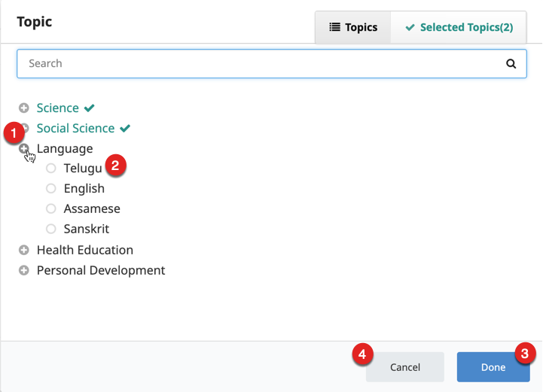Image resolution: width=543 pixels, height=392 pixels.
Task: Click the Cancel button
Action: pyautogui.click(x=405, y=367)
